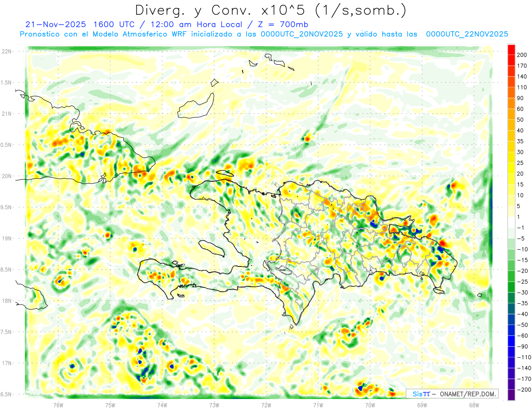The width and height of the screenshot is (532, 411).
Task: Click the '0000UTC_22NOV2025' valid-until time
Action: (x=467, y=34)
